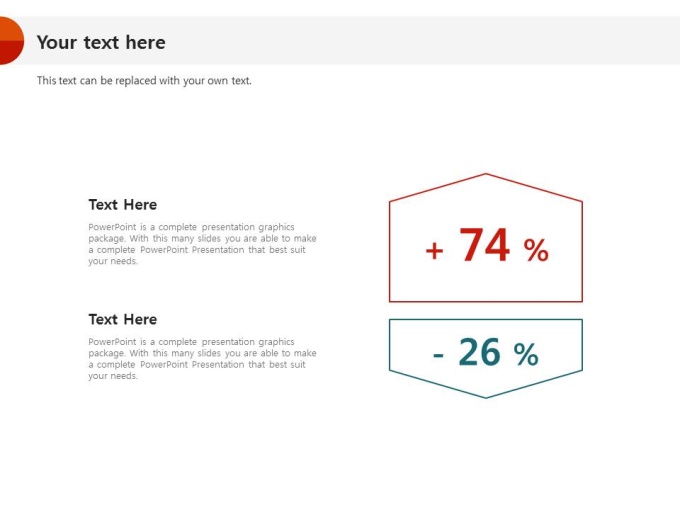Click the red plus sign
The width and height of the screenshot is (680, 510).
pyautogui.click(x=434, y=251)
